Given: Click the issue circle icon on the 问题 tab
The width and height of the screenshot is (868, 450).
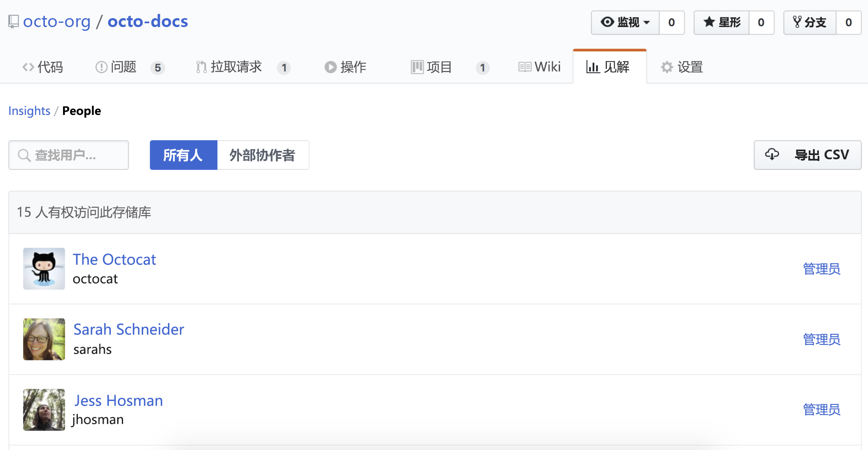Looking at the screenshot, I should coord(101,67).
